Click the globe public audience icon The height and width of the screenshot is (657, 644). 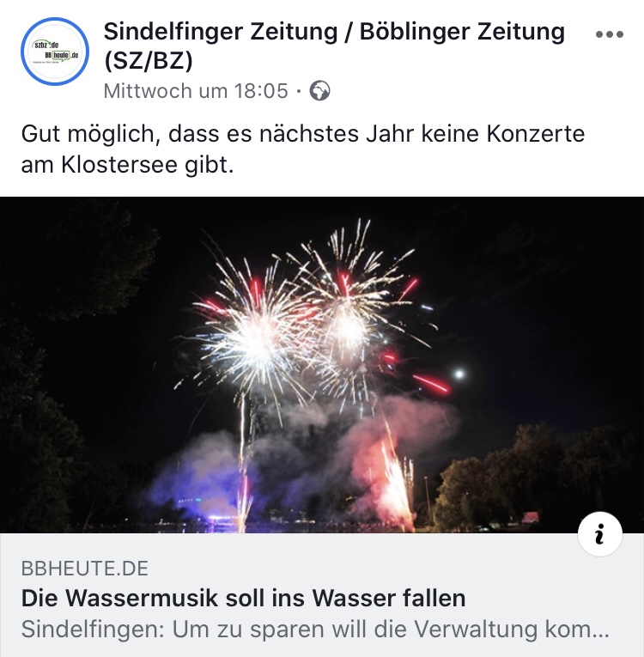[x=319, y=91]
